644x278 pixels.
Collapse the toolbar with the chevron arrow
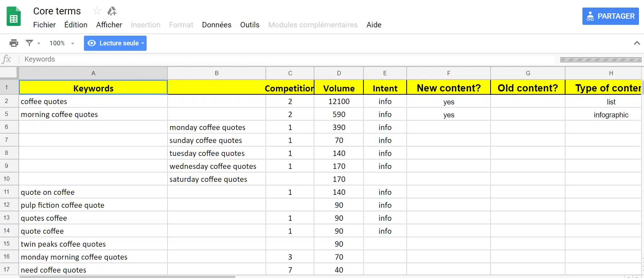(x=637, y=43)
